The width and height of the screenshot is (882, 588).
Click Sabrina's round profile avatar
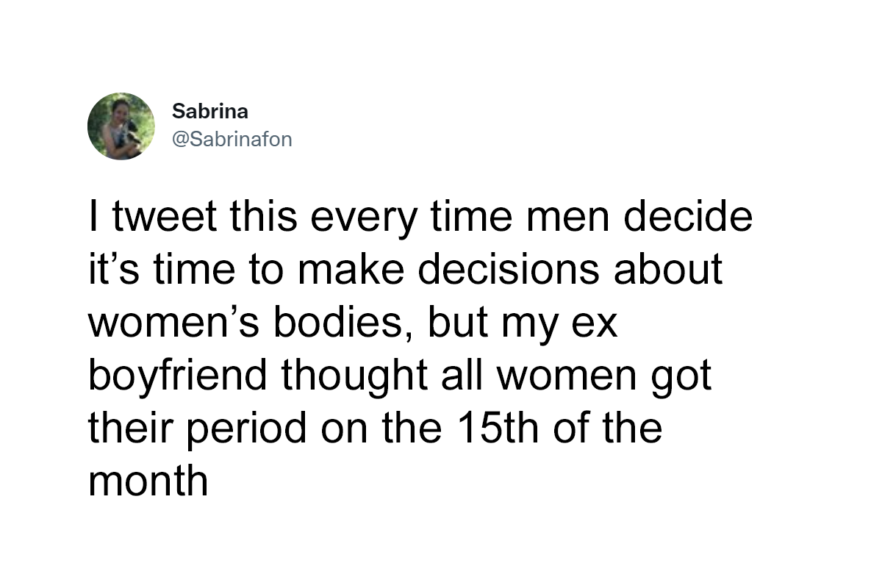pyautogui.click(x=121, y=126)
